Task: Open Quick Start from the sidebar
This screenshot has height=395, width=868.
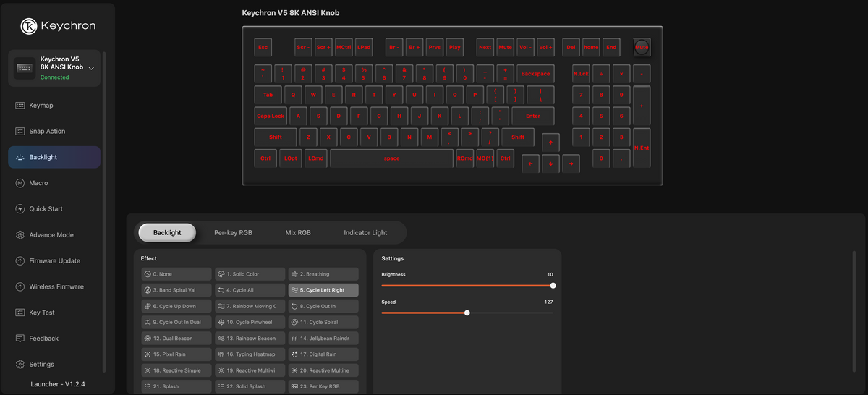Action: [54, 209]
